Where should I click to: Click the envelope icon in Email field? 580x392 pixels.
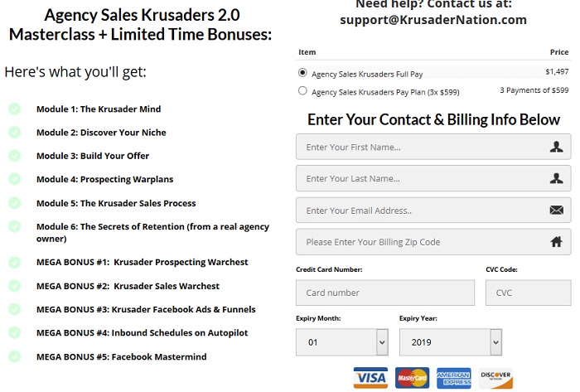556,211
